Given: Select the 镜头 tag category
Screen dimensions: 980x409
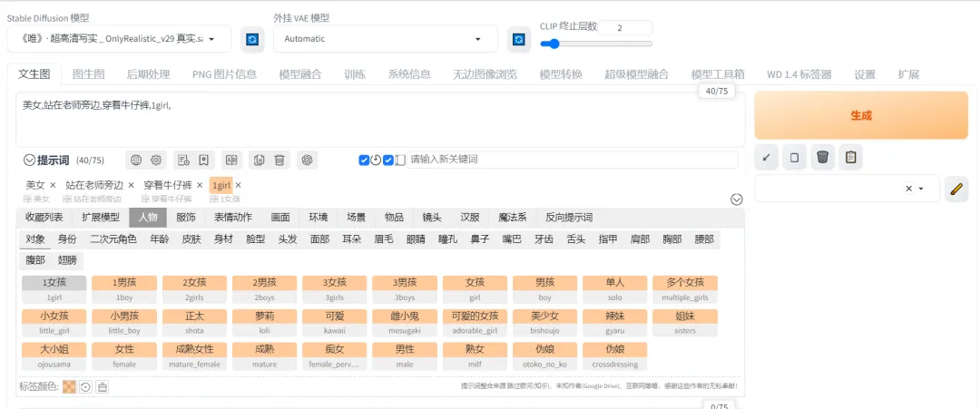Looking at the screenshot, I should (x=432, y=218).
